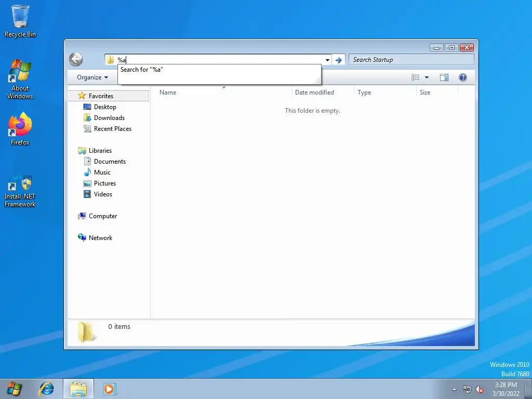This screenshot has width=532, height=399.
Task: Click the Music note icon
Action: click(x=87, y=172)
